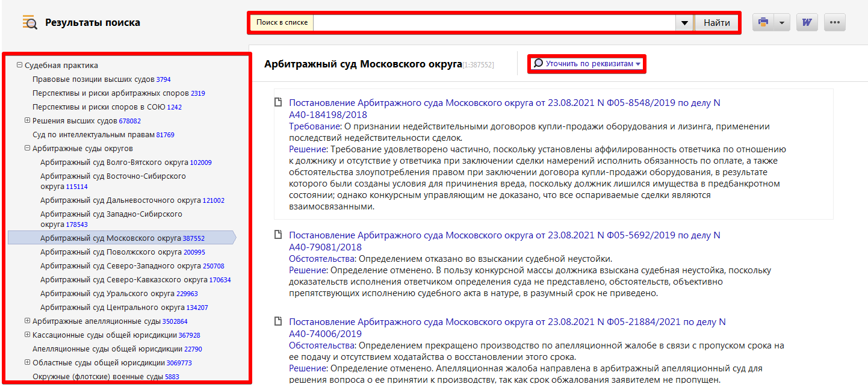The image size is (868, 387).
Task: Expand the Решения высших судов node
Action: (x=26, y=120)
